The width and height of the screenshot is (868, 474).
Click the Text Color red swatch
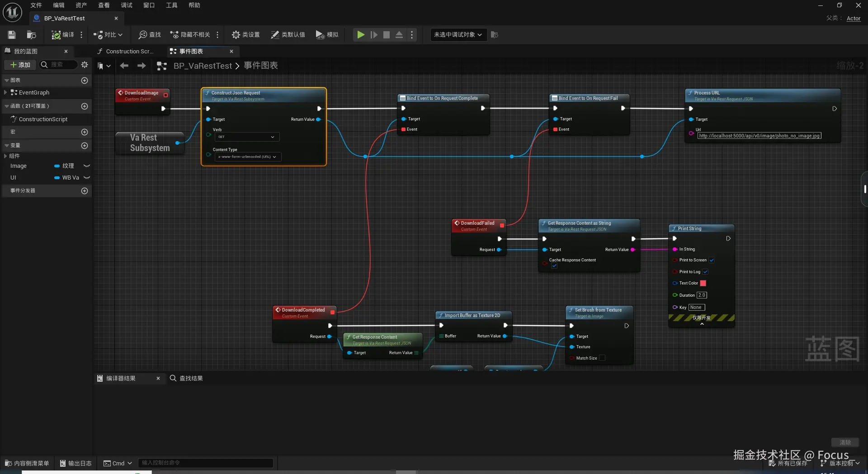(x=703, y=283)
